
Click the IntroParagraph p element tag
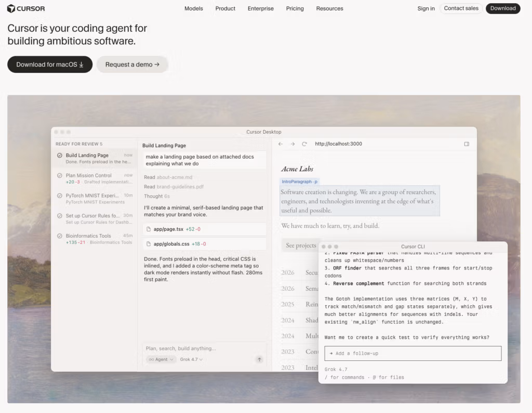(x=299, y=182)
